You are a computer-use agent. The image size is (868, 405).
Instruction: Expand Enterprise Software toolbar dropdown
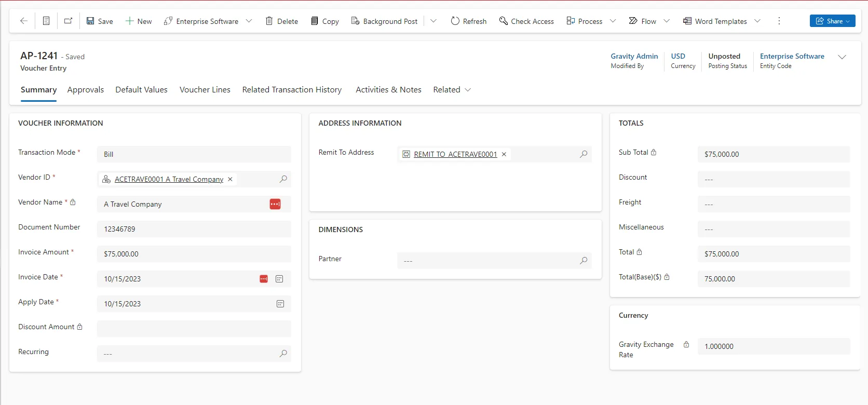[249, 21]
